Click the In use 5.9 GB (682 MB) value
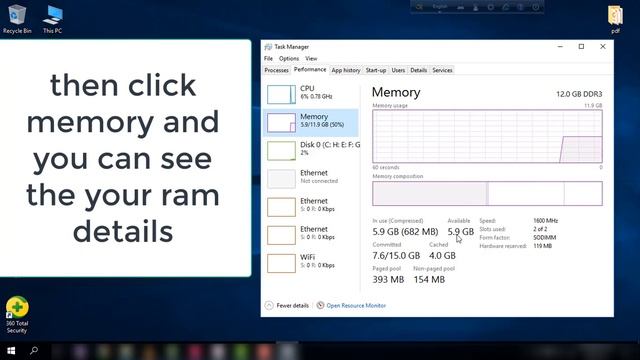Screen dimensions: 640x360 (405, 231)
